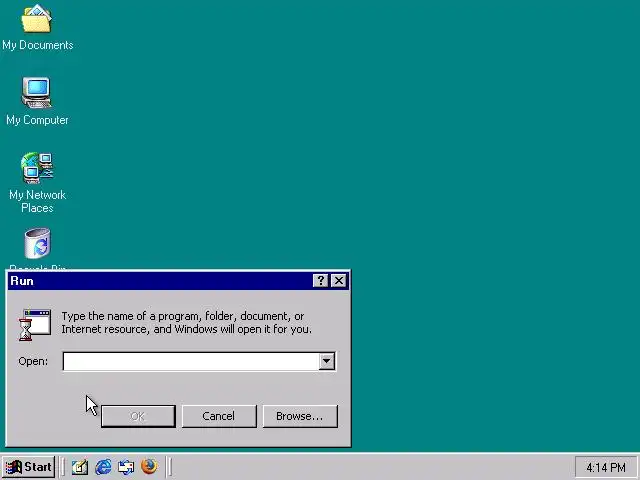Click the 'Open:' label
The height and width of the screenshot is (480, 640).
pos(33,361)
